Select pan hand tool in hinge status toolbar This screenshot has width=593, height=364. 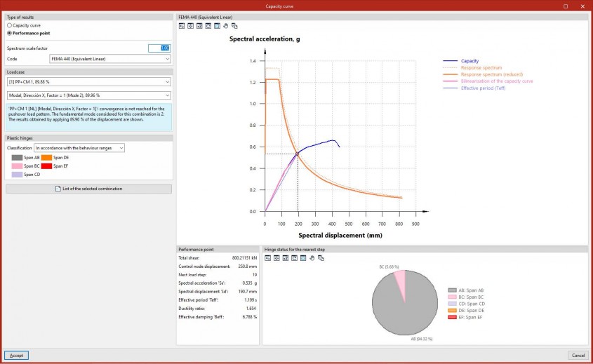[312, 258]
